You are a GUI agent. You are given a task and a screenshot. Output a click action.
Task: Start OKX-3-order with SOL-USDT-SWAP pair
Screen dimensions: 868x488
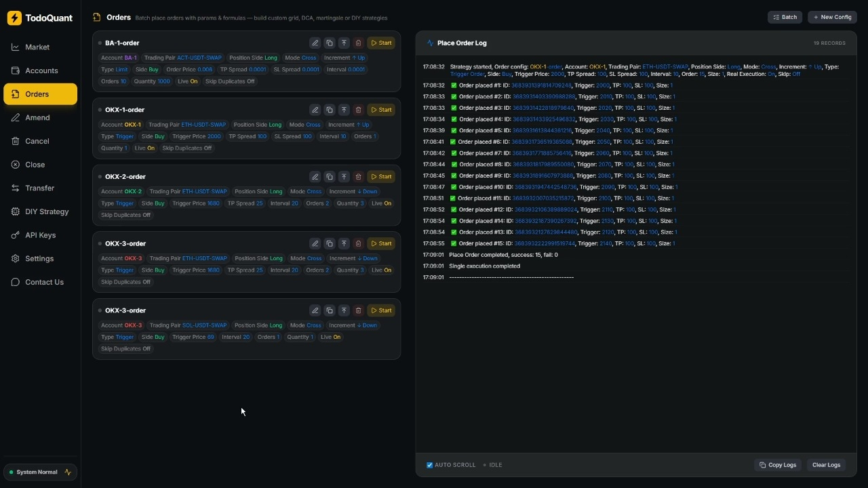pyautogui.click(x=381, y=310)
